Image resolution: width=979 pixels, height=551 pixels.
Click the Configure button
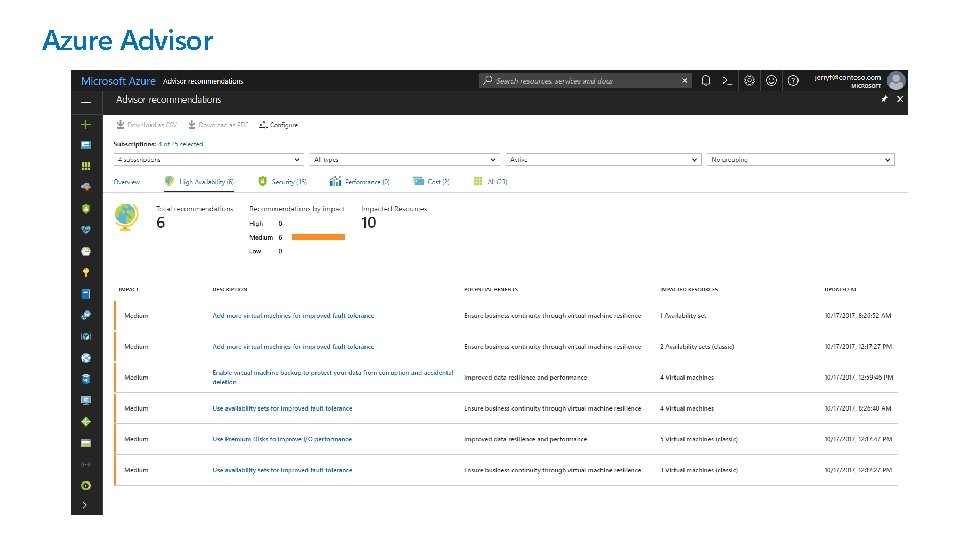pos(278,125)
